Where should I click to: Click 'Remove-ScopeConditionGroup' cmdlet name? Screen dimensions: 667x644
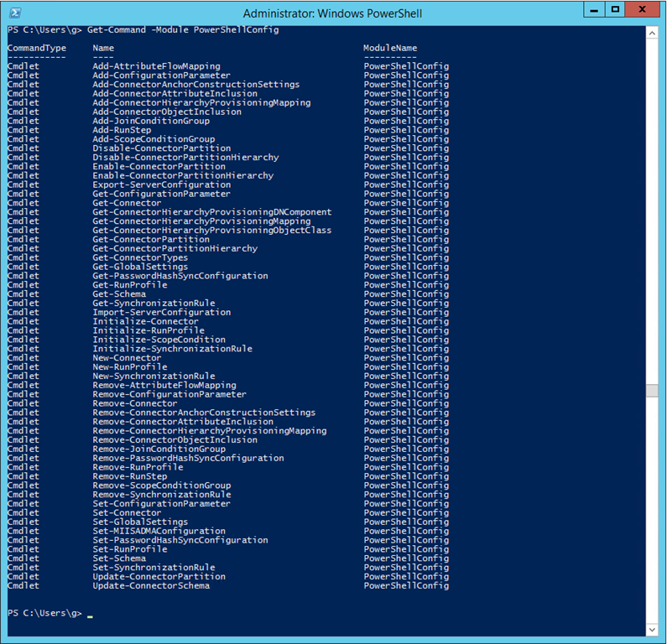tap(162, 486)
